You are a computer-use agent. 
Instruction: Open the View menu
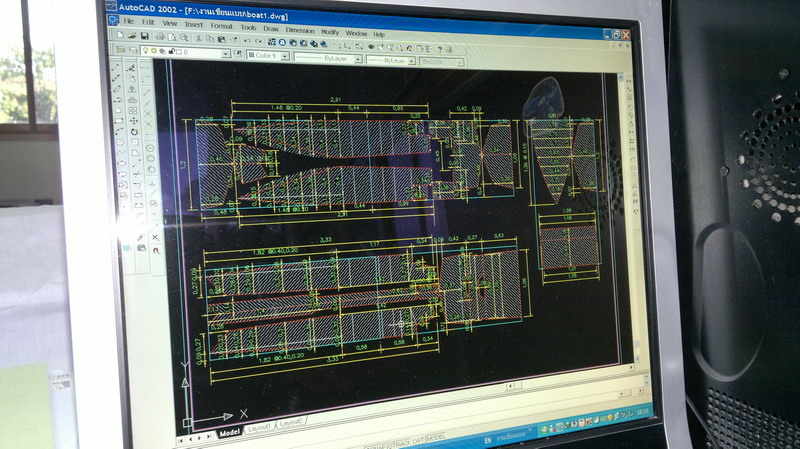coord(169,23)
